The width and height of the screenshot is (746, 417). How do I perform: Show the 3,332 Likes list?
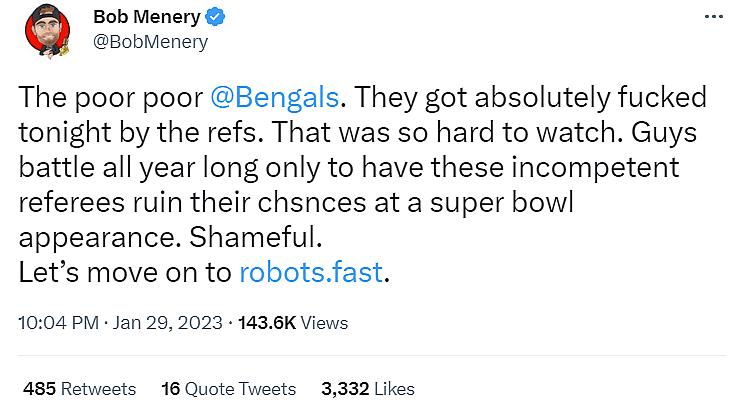click(367, 388)
